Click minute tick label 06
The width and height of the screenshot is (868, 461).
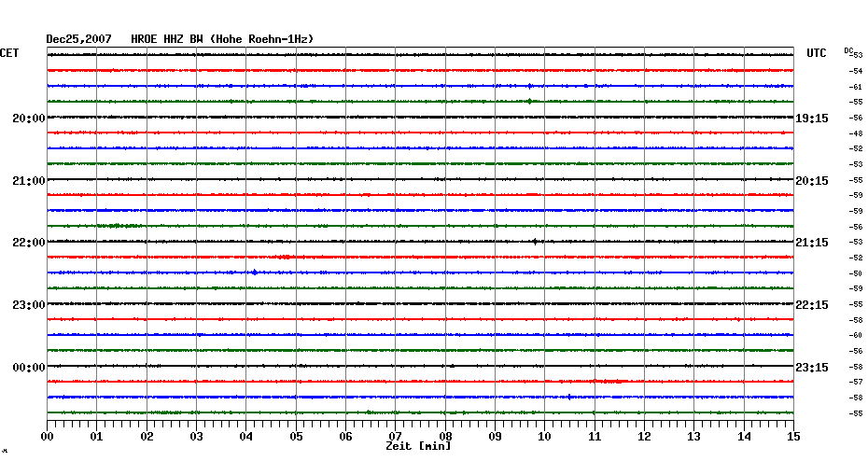click(346, 437)
